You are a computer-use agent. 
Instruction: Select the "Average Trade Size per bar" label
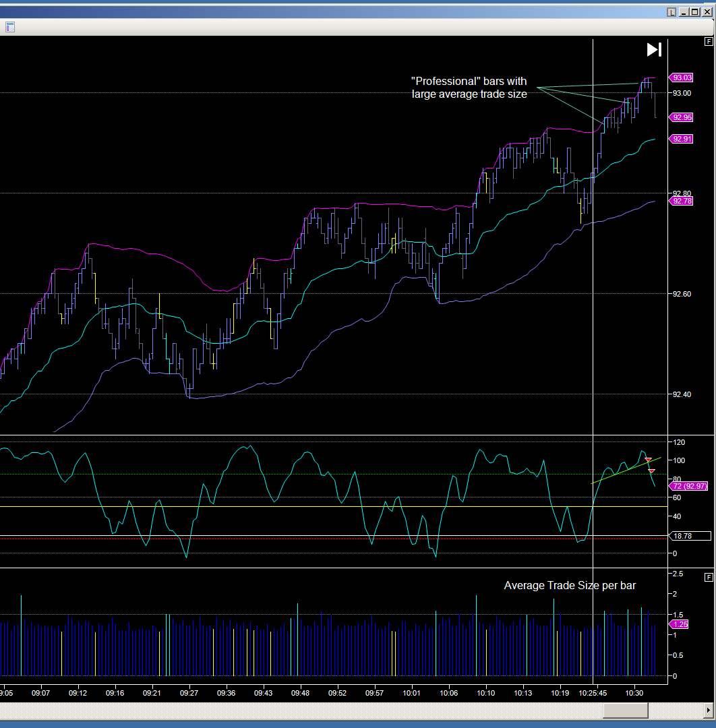[x=570, y=586]
